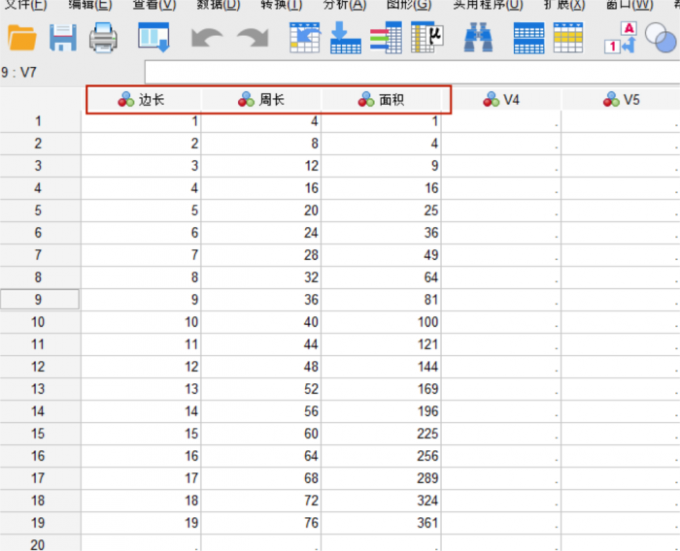Select row number 15 header
Viewport: 680px width, 551px height.
point(38,433)
